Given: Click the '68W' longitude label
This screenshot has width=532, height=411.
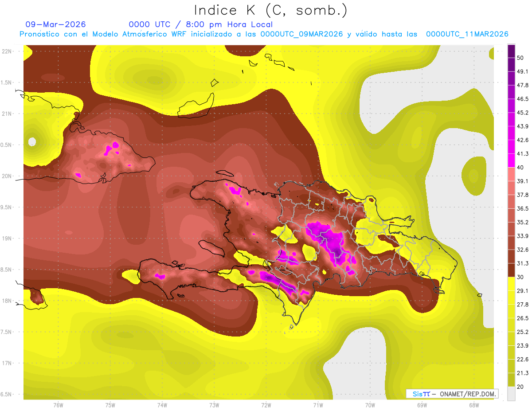Looking at the screenshot, I should (x=473, y=405).
